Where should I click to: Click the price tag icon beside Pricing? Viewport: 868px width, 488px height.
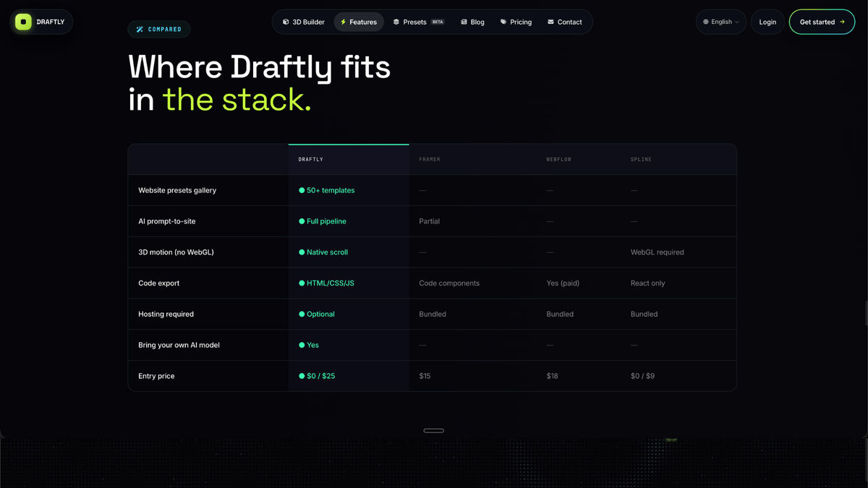click(x=503, y=22)
